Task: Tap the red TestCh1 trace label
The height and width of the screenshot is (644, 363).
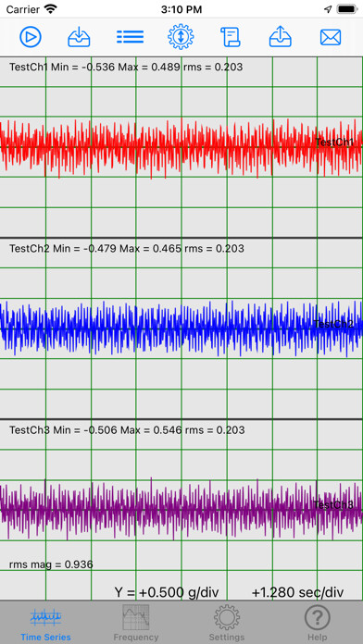Action: 334,142
